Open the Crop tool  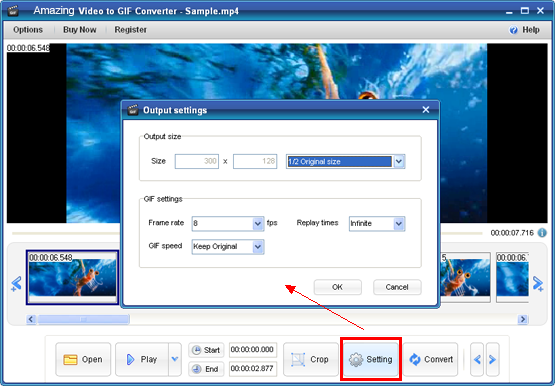click(x=311, y=359)
